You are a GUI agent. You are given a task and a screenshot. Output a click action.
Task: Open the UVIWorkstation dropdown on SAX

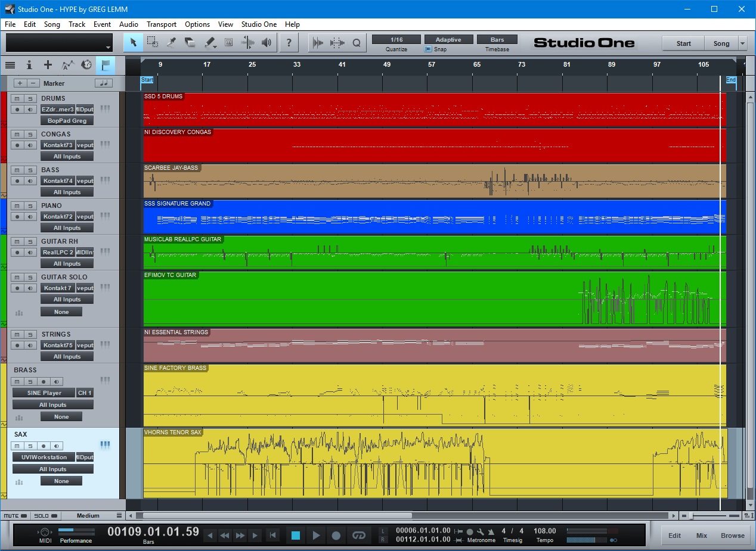click(44, 457)
